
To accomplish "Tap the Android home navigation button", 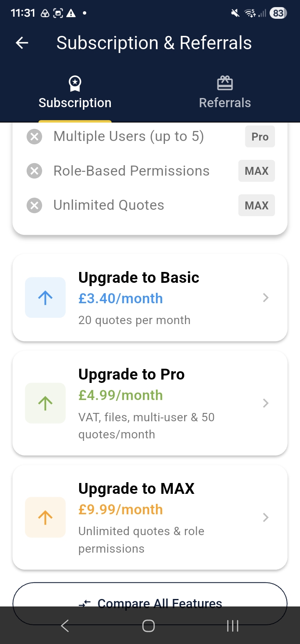I will (x=149, y=626).
